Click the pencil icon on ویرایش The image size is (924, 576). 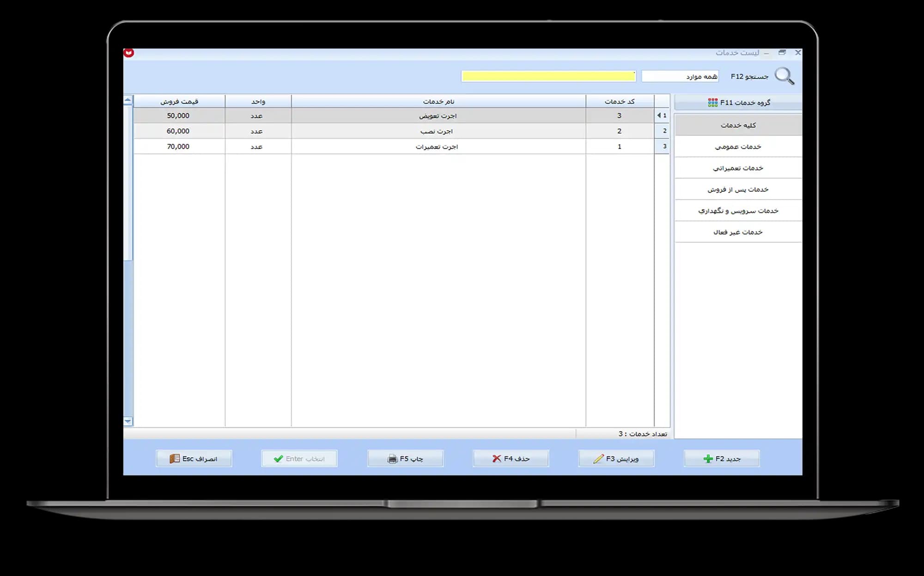(x=599, y=459)
